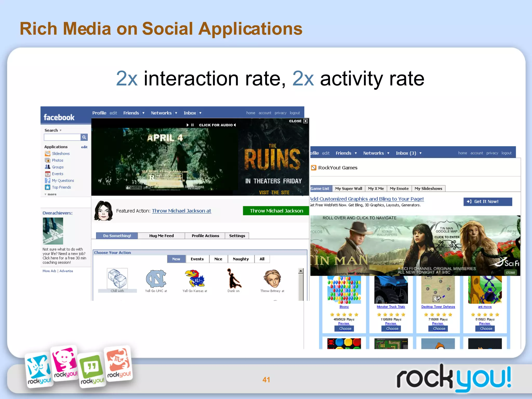The image size is (532, 399).
Task: Click the search magnifier button in Facebook sidebar
Action: pyautogui.click(x=84, y=137)
